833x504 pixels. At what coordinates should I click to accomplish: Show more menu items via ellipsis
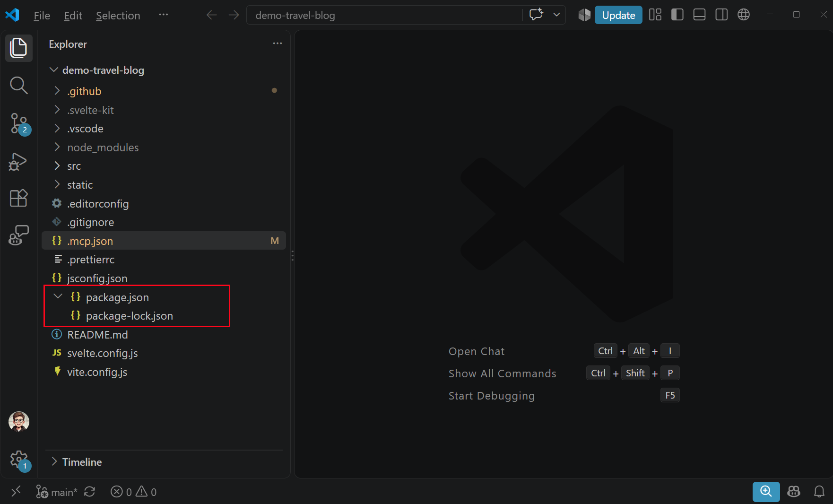point(164,15)
